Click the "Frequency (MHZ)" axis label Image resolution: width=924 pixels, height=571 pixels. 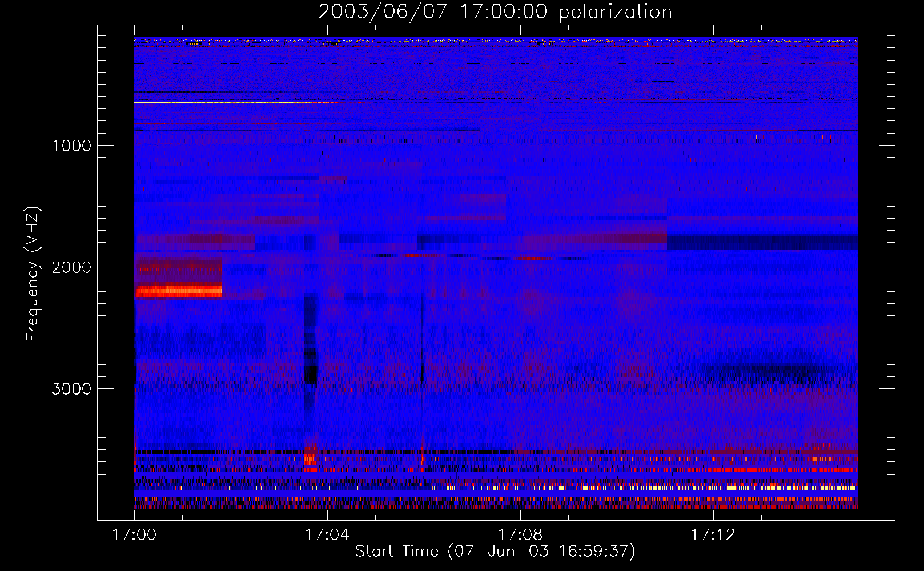click(x=33, y=274)
